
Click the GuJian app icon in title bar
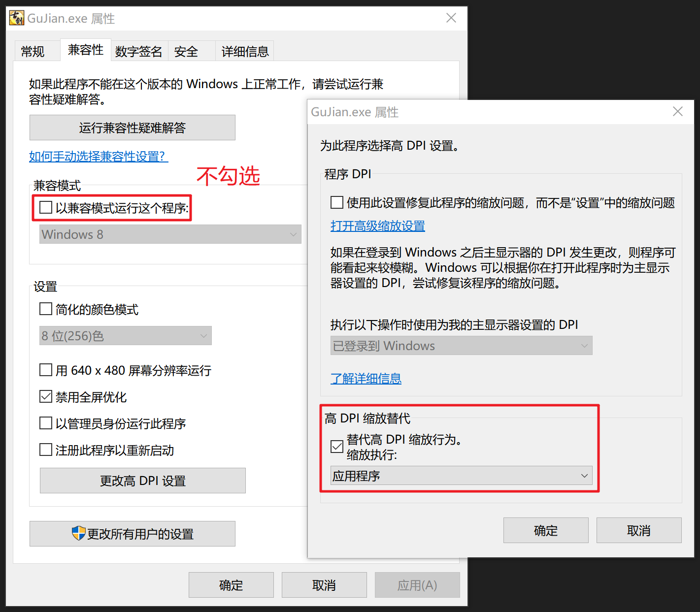click(16, 17)
